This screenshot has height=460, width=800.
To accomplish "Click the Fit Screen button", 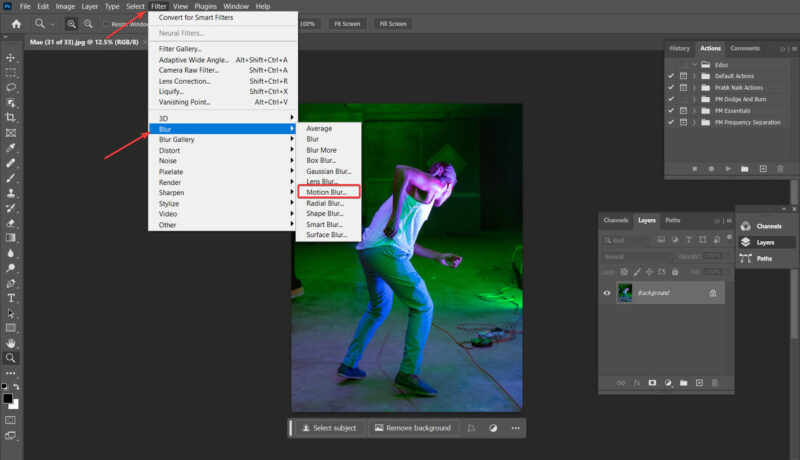I will 347,24.
